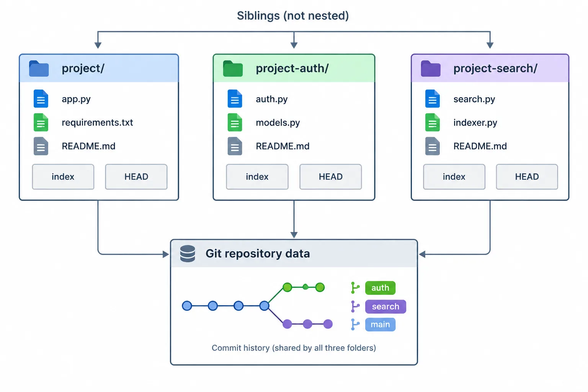The image size is (588, 392).
Task: Click the 'Siblings (not nested)' title
Action: coord(293,16)
